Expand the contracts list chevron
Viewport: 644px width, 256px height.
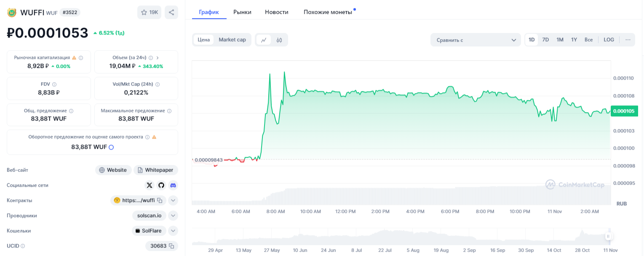click(x=173, y=200)
